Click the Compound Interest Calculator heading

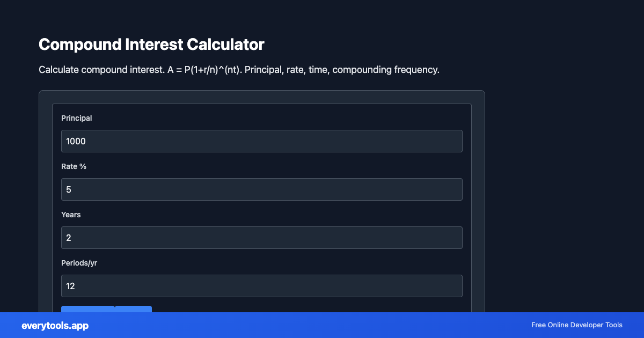click(x=151, y=45)
